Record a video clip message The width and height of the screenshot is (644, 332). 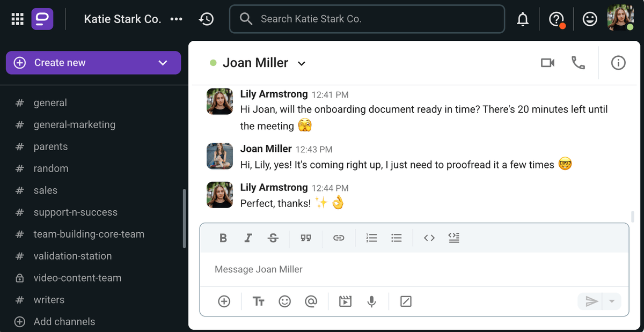point(345,301)
